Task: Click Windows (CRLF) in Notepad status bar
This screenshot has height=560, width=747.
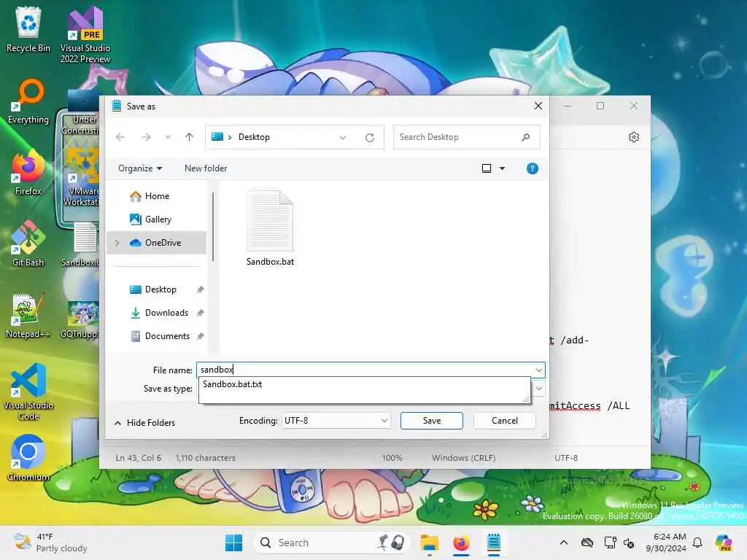Action: pyautogui.click(x=463, y=458)
